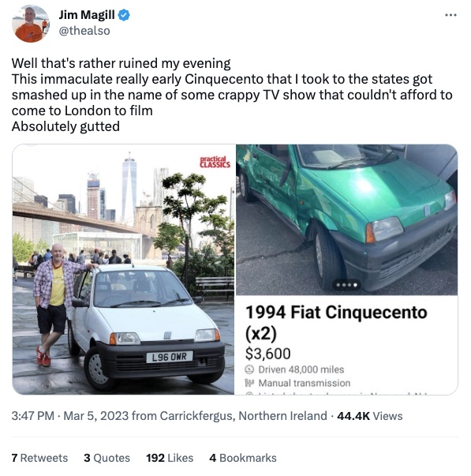Open the white Cinquecento photo
This screenshot has height=476, width=471.
pyautogui.click(x=123, y=269)
